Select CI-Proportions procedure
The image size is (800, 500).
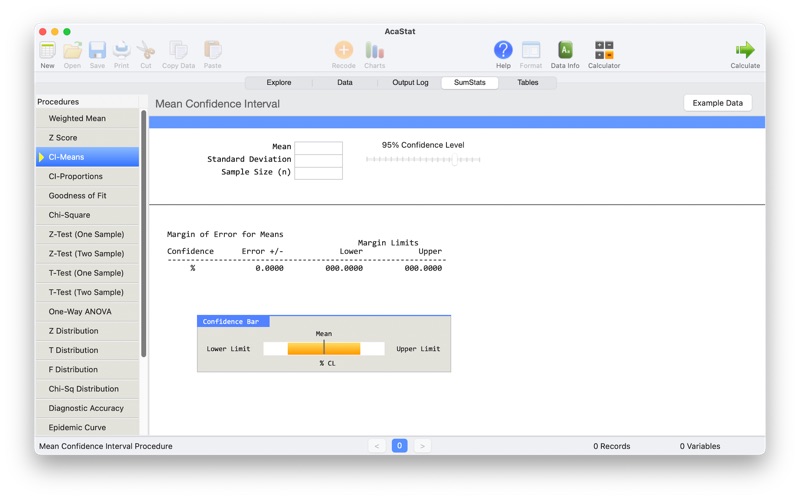pyautogui.click(x=88, y=177)
